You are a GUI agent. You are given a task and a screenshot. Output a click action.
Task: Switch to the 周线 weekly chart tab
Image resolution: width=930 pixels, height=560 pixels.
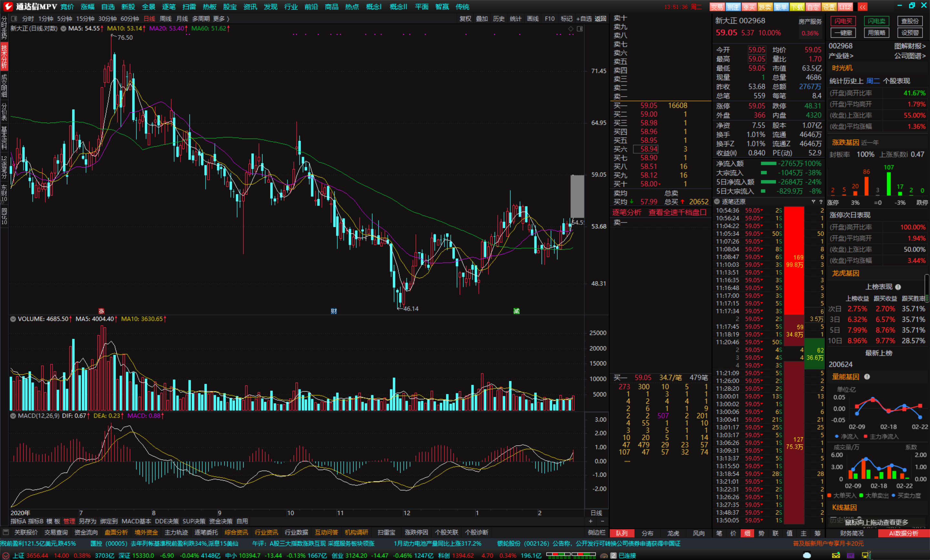click(165, 18)
